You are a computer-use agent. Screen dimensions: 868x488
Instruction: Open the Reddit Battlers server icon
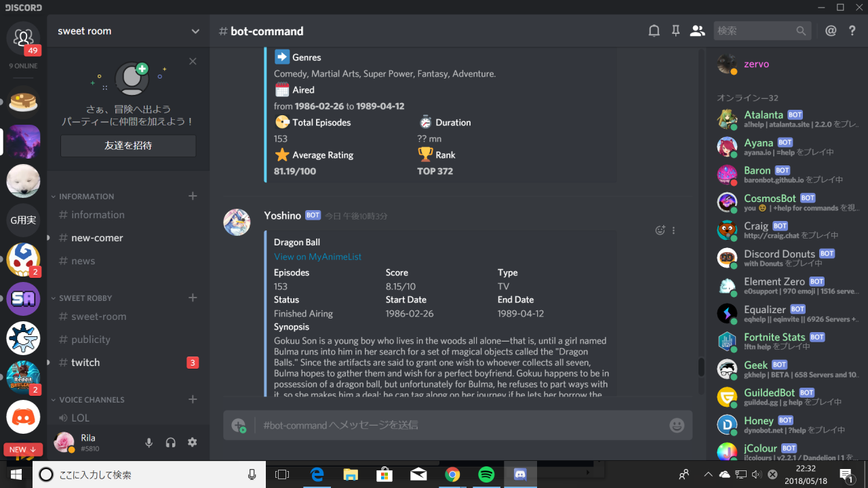pyautogui.click(x=23, y=377)
